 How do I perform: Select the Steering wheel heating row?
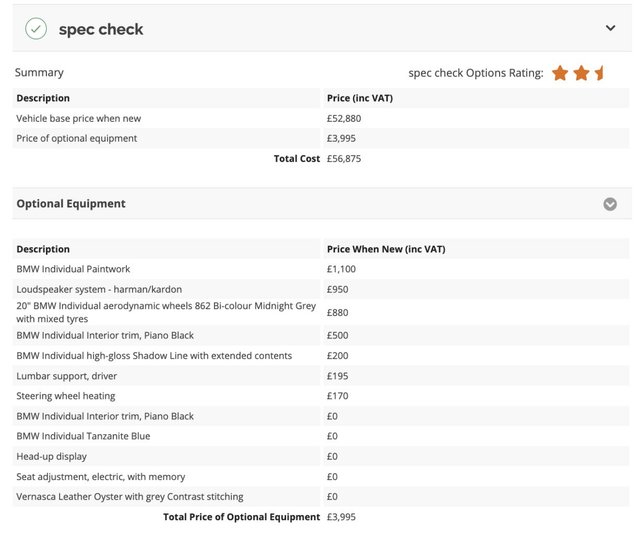click(65, 396)
